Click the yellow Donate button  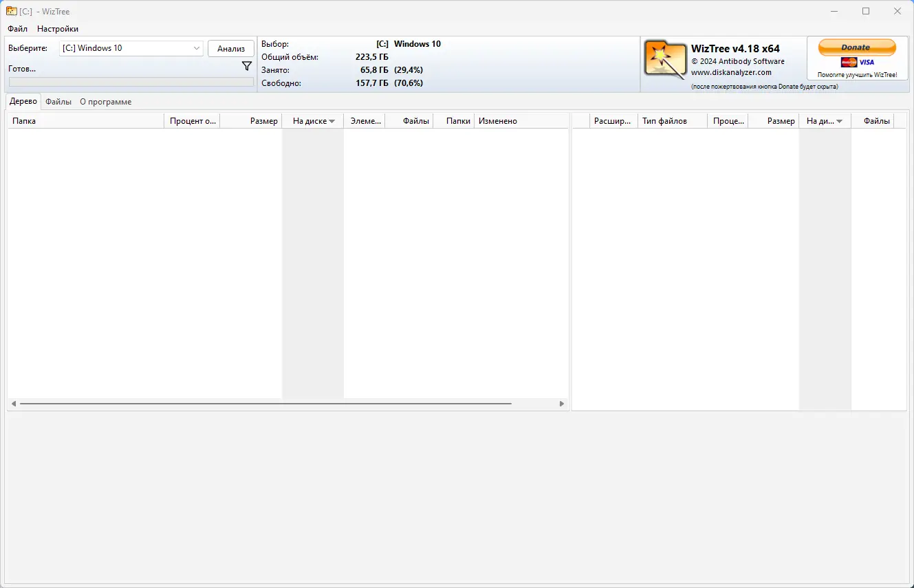click(x=856, y=47)
